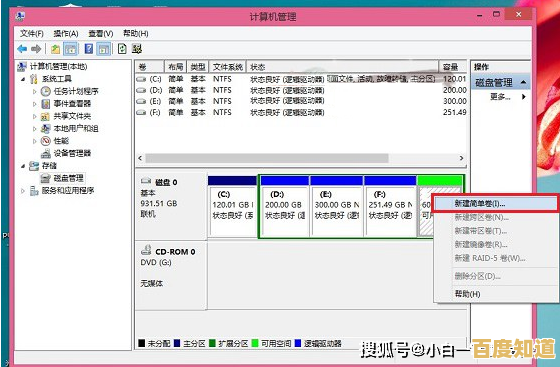Viewport: 560px width, 367px height.
Task: Click the 主分区 legend label
Action: [194, 343]
